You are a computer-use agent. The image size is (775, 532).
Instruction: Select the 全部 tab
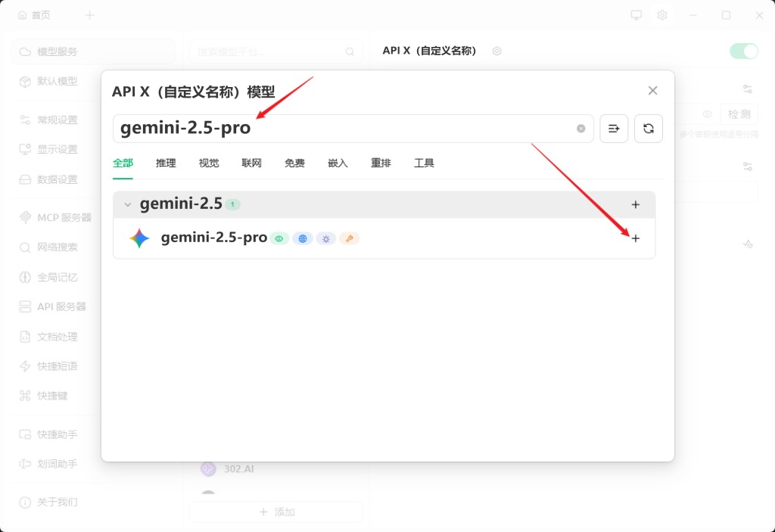coord(123,163)
